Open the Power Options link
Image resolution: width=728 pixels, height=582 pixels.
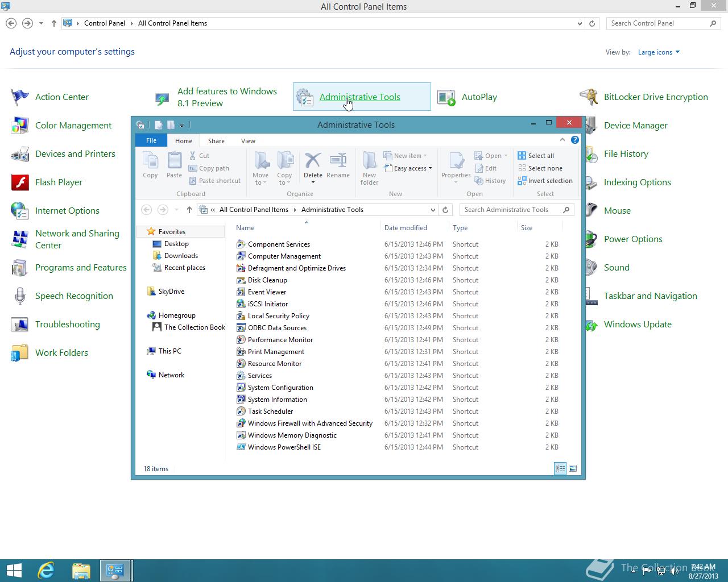click(633, 239)
